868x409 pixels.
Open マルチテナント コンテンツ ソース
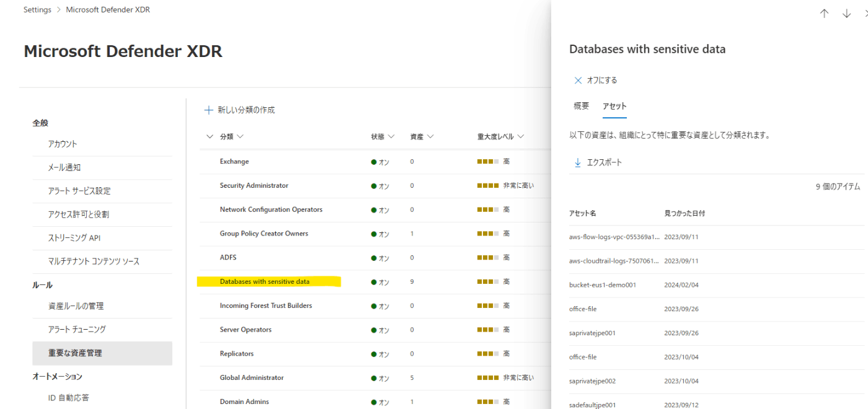(x=94, y=262)
